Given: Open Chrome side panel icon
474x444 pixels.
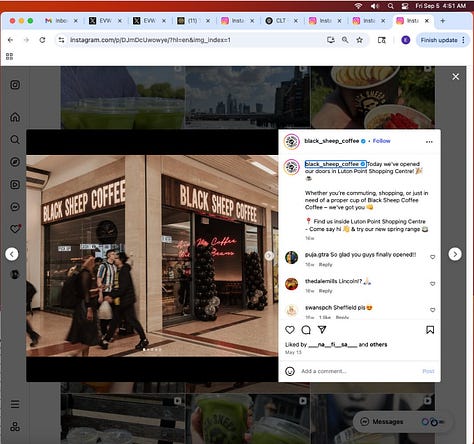Looking at the screenshot, I should (382, 40).
